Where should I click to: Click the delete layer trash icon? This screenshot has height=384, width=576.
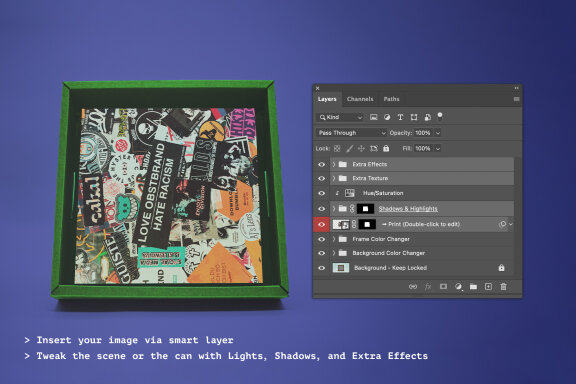(x=503, y=287)
